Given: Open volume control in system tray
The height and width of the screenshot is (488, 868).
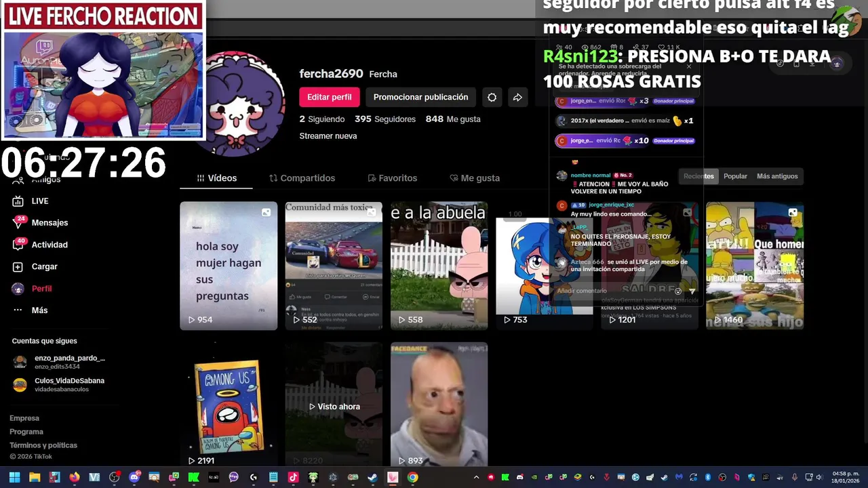Looking at the screenshot, I should (819, 477).
